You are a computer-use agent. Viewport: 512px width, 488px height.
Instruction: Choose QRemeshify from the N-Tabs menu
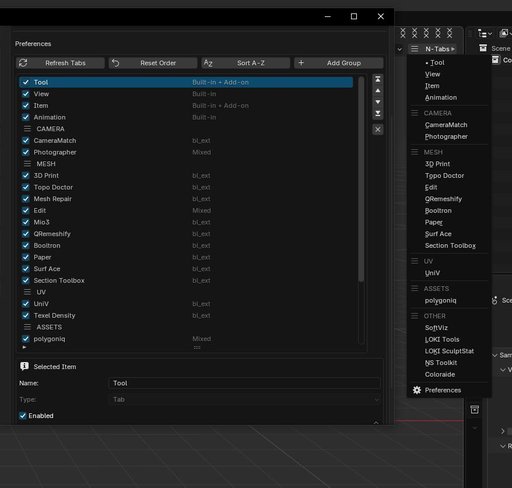[x=443, y=199]
